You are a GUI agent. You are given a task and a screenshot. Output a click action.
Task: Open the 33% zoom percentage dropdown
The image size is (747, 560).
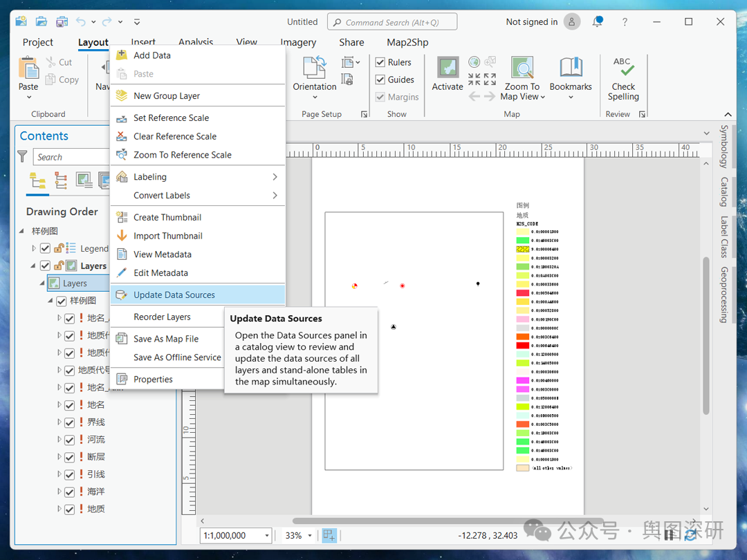point(310,536)
